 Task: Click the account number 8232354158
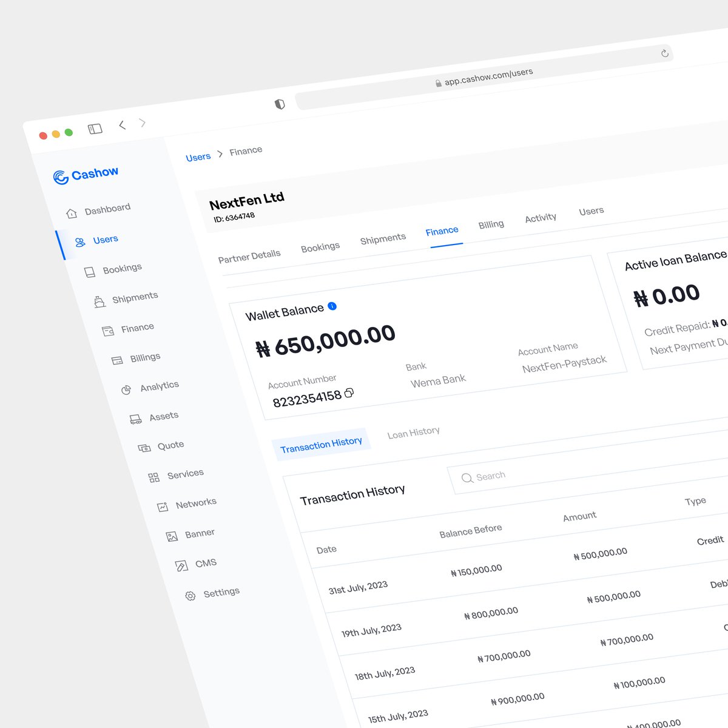point(307,399)
